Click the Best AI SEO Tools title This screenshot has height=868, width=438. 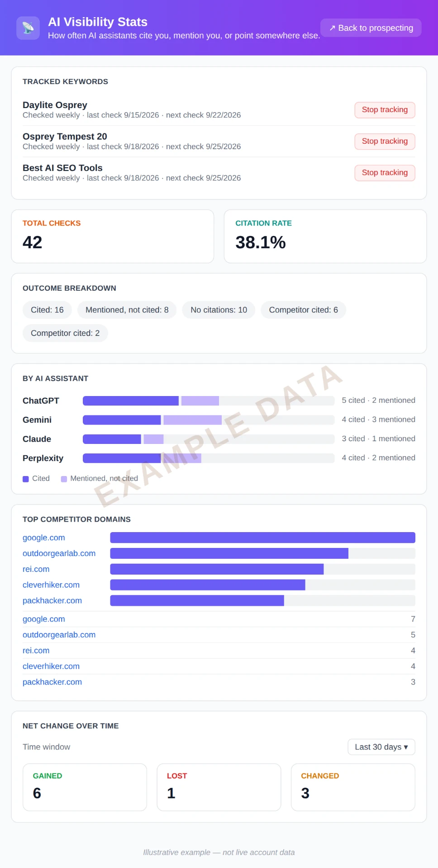pos(62,168)
